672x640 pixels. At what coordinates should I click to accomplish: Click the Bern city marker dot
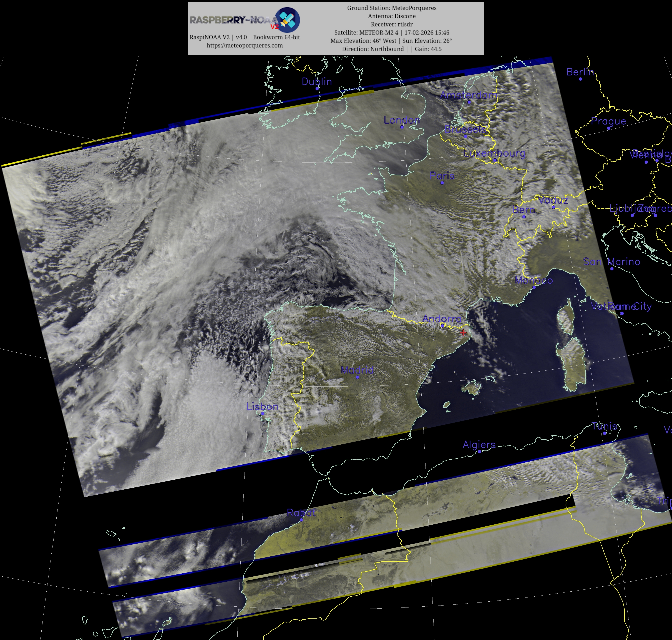524,217
